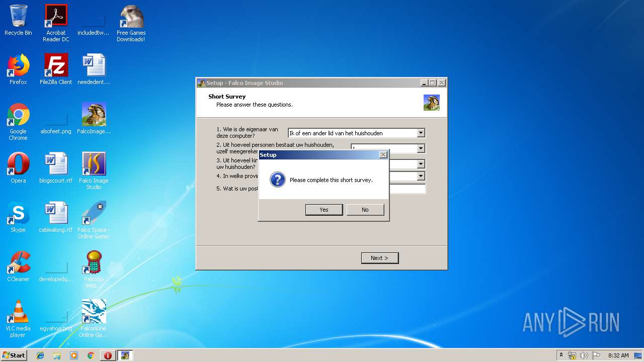
Task: Close the Setup message dialog
Action: coord(383,155)
